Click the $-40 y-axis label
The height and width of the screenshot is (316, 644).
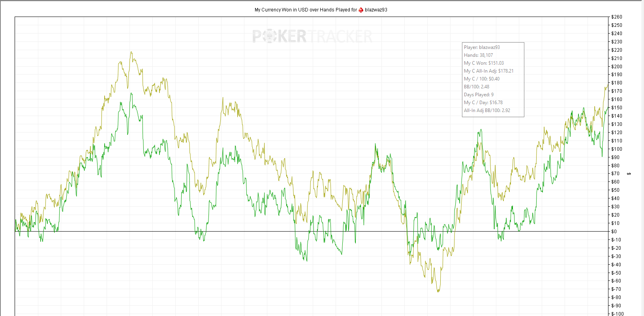pyautogui.click(x=616, y=265)
